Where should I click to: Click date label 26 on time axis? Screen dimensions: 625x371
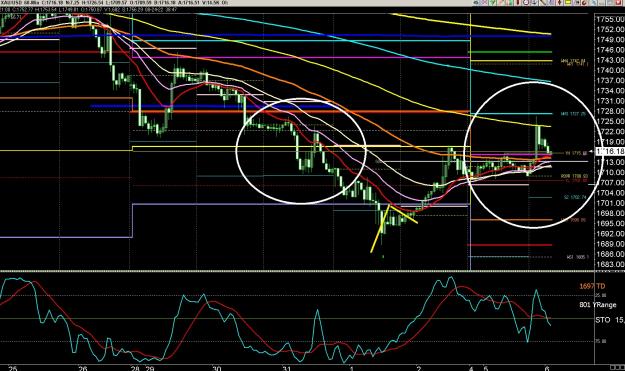83,368
